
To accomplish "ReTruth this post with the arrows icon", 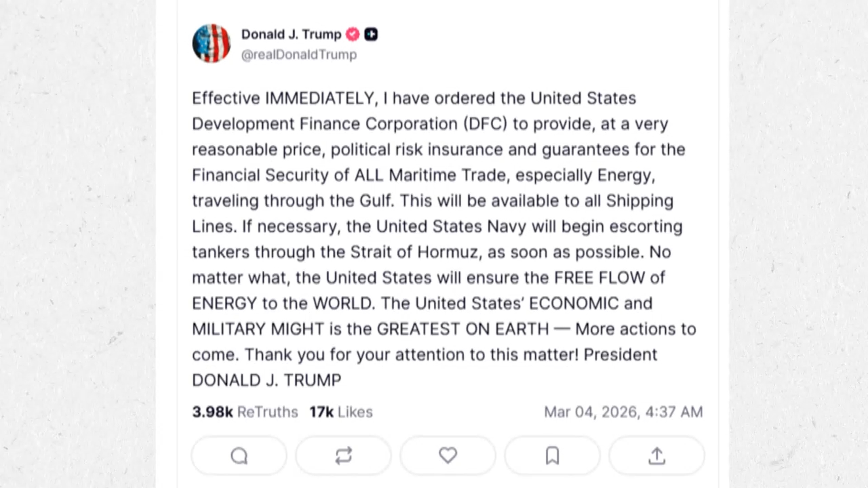I will click(344, 455).
